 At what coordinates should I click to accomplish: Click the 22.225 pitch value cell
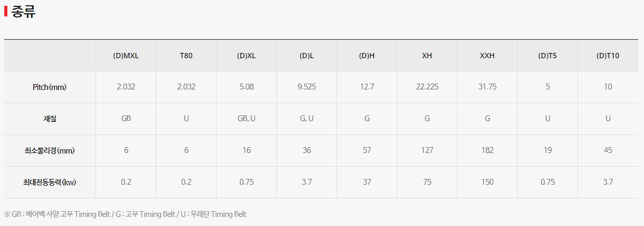[427, 87]
